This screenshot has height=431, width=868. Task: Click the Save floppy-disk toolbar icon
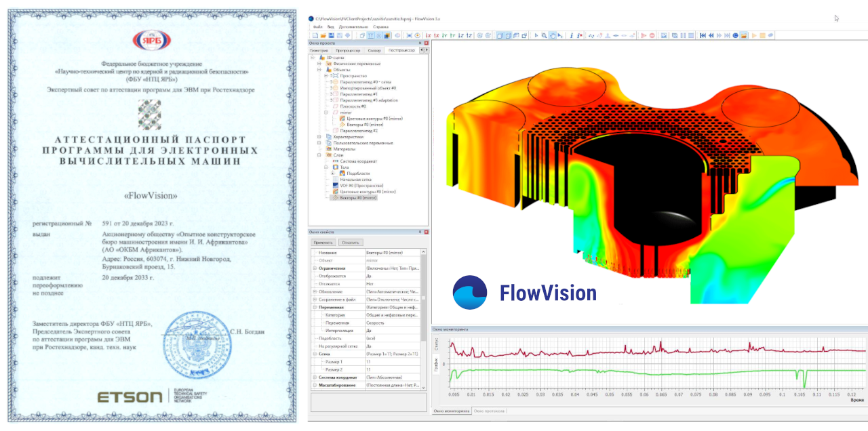[332, 35]
